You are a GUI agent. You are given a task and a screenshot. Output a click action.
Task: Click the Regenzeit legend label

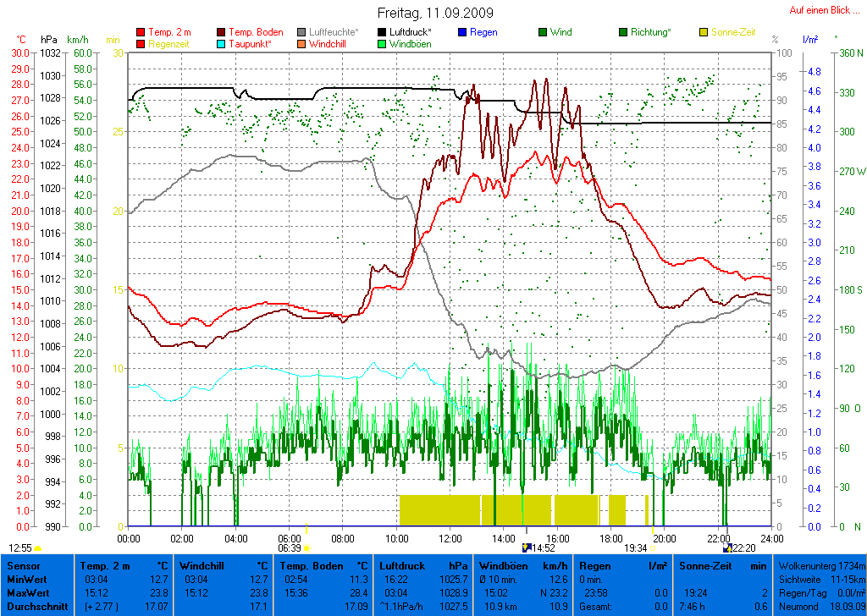coord(170,43)
